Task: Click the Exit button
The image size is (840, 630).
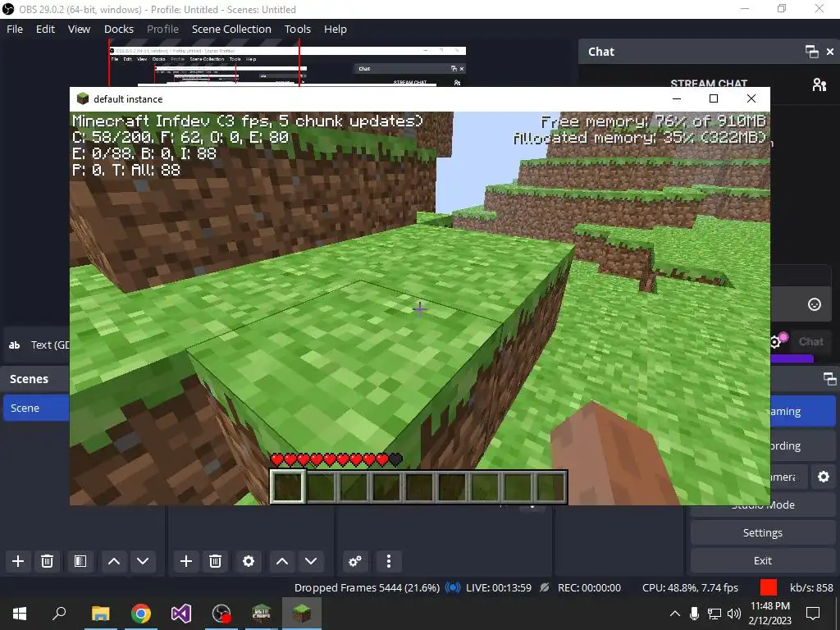Action: click(763, 560)
